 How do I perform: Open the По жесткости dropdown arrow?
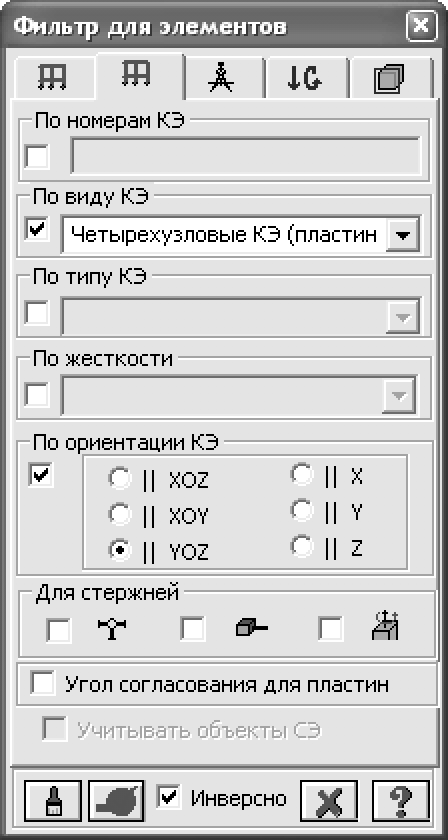tap(399, 396)
